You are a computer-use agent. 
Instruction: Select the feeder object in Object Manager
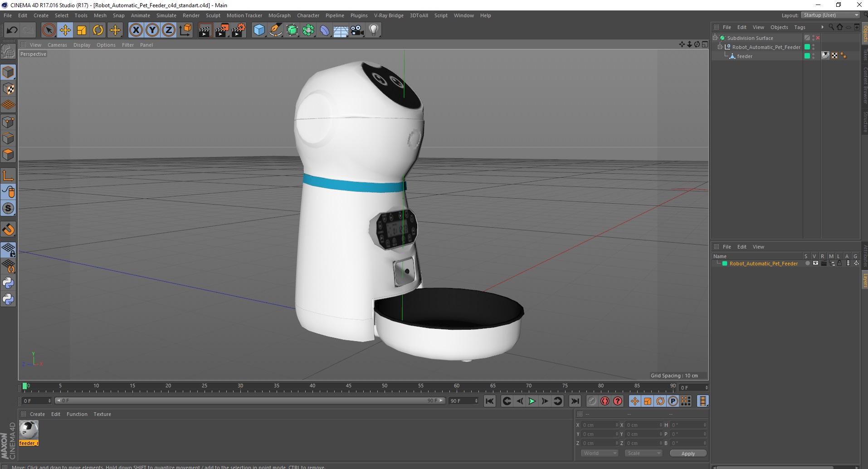(x=745, y=56)
